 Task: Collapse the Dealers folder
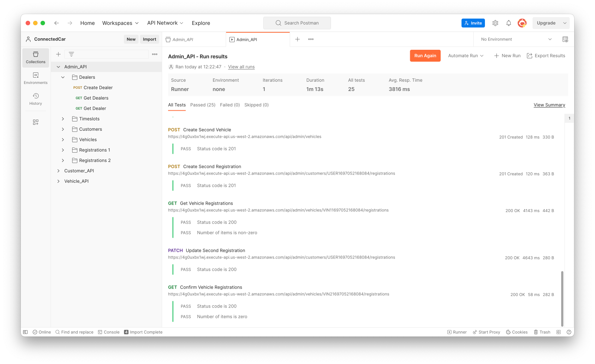[63, 77]
